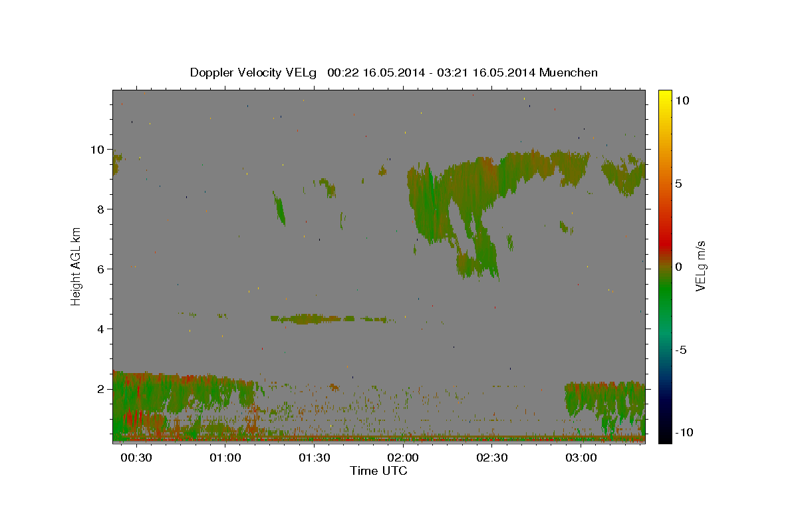Viewport: 798px width, 532px height.
Task: Click the height tick label '10' on y-axis
Action: tap(98, 150)
